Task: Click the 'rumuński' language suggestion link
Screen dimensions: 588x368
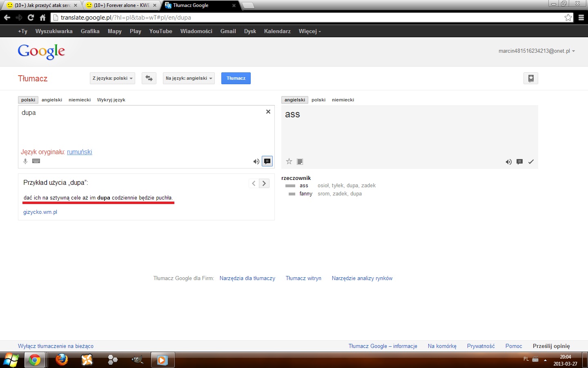Action: [x=79, y=152]
